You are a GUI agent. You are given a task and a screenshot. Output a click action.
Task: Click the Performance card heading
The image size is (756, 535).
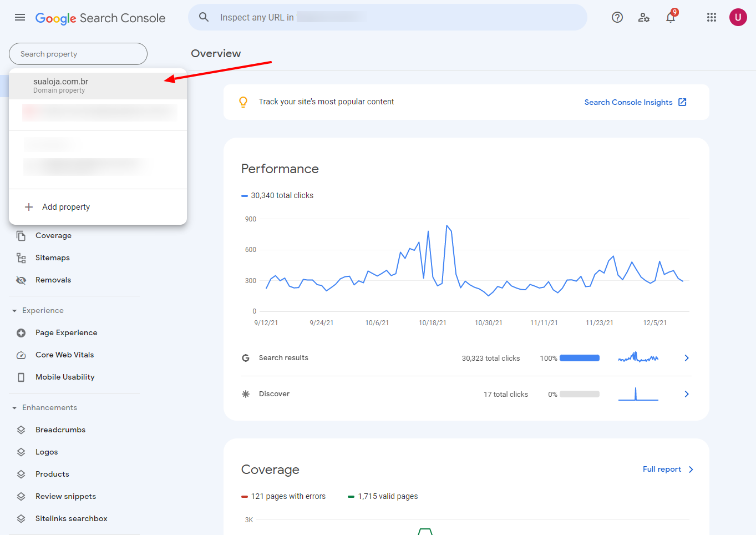[280, 169]
